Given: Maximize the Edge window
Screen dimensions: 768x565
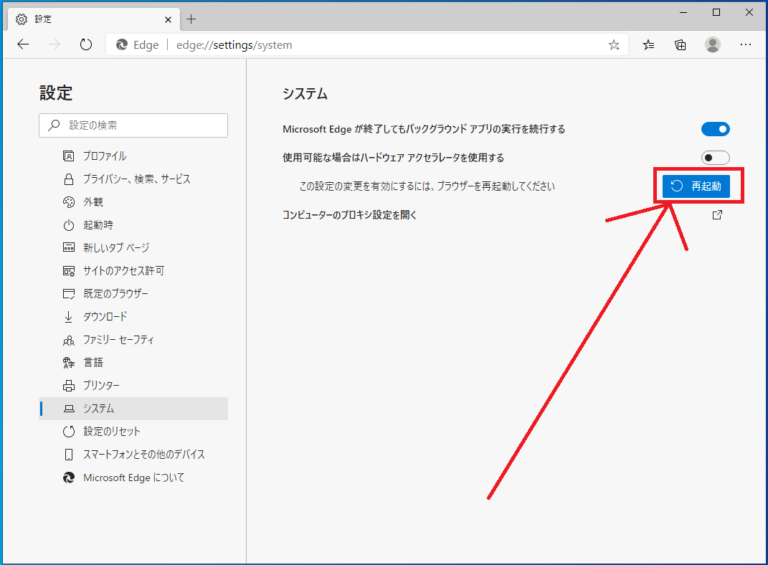Looking at the screenshot, I should pos(716,13).
